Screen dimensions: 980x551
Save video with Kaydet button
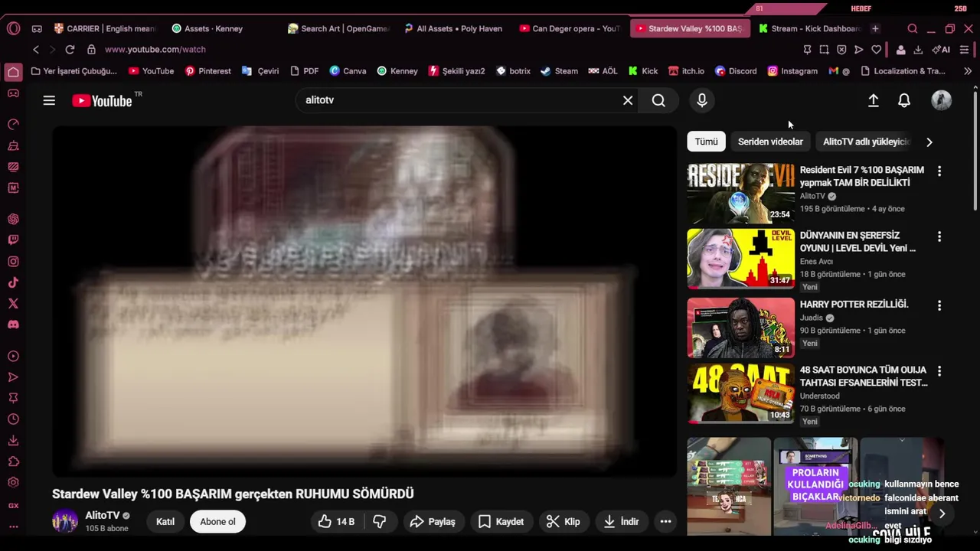click(x=501, y=522)
